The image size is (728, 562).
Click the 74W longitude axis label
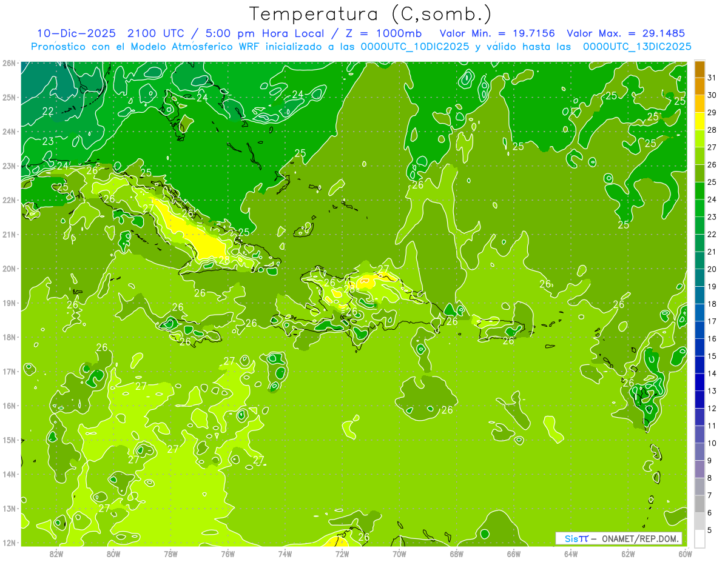[x=285, y=554]
